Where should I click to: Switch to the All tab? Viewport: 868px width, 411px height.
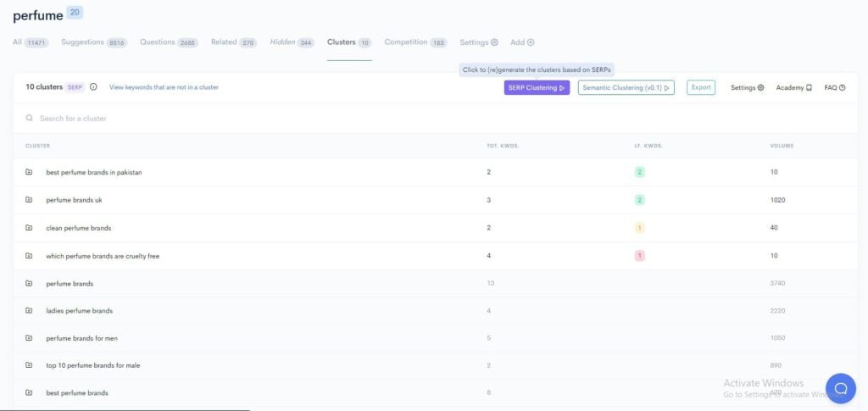pyautogui.click(x=31, y=42)
